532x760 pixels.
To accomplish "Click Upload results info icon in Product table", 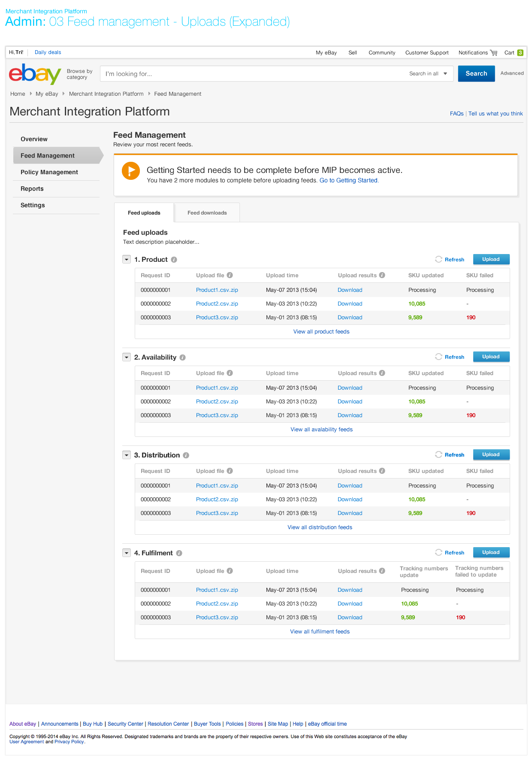I will [x=382, y=275].
